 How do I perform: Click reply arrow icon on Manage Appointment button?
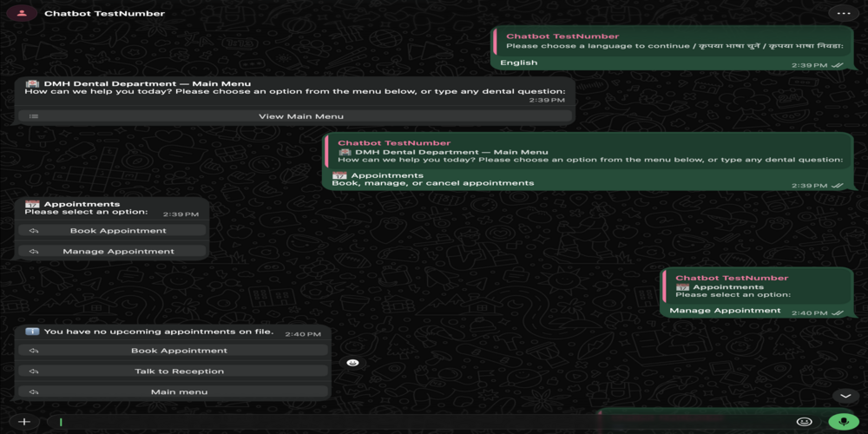[x=34, y=252]
